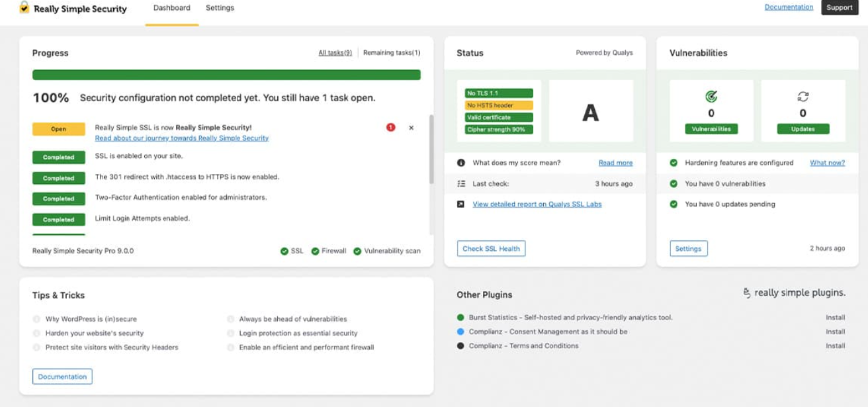Install Complianz Terms and Conditions plugin
The image size is (868, 407).
[836, 345]
